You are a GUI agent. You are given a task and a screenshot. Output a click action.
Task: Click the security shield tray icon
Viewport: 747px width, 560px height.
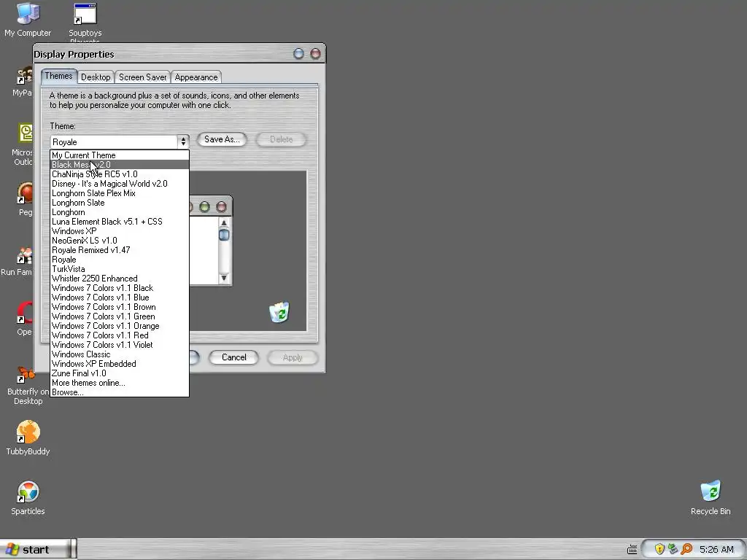(659, 549)
